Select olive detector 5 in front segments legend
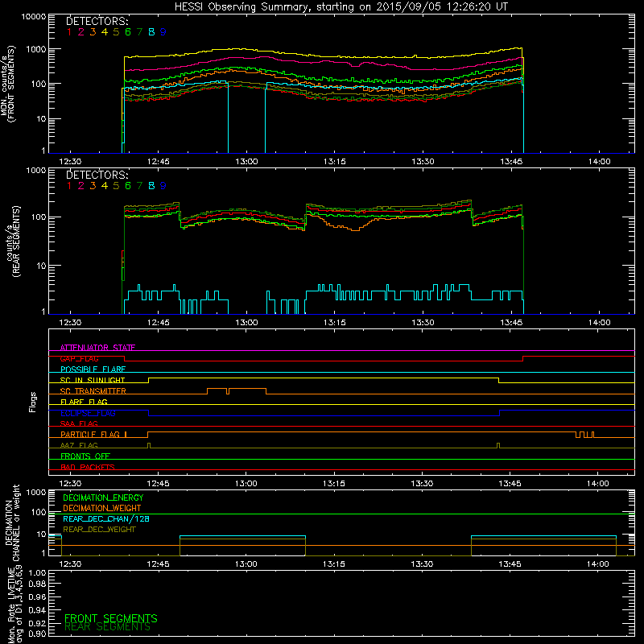The height and width of the screenshot is (644, 644). (116, 31)
